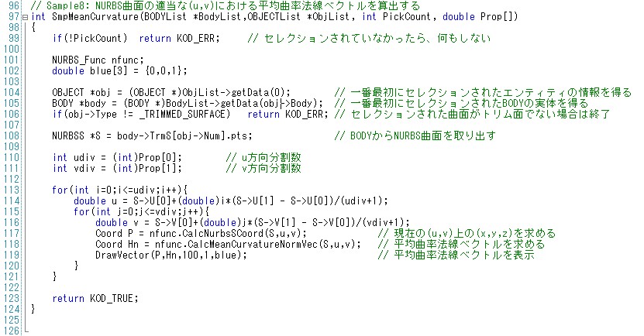Click the "OBJECT *obj" declaration on line 104
644x336 pixels.
click(170, 92)
